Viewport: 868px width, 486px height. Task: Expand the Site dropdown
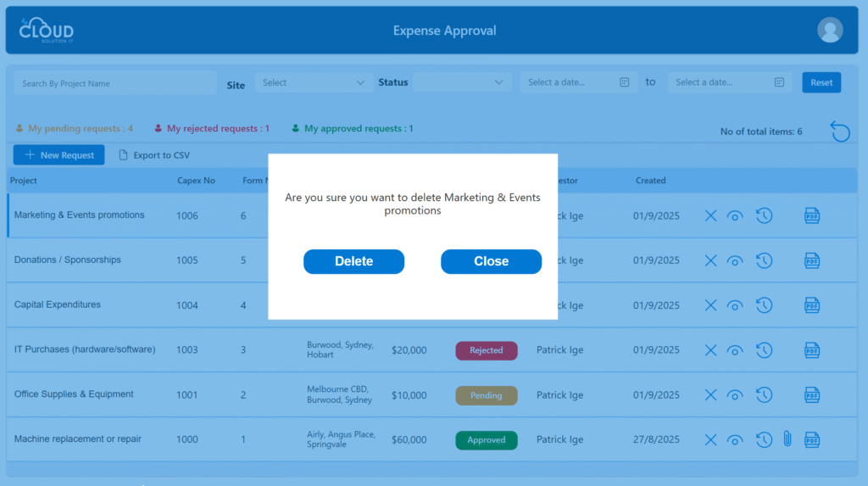point(314,82)
